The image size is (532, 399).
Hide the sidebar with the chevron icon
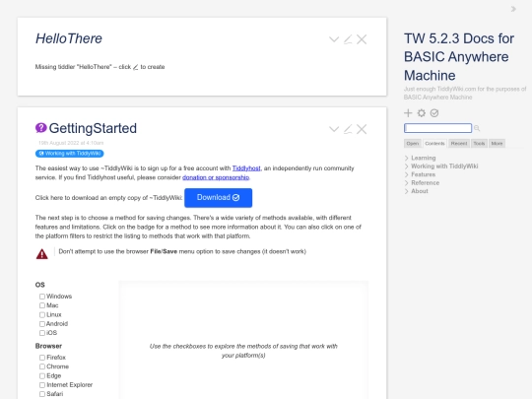(x=513, y=9)
